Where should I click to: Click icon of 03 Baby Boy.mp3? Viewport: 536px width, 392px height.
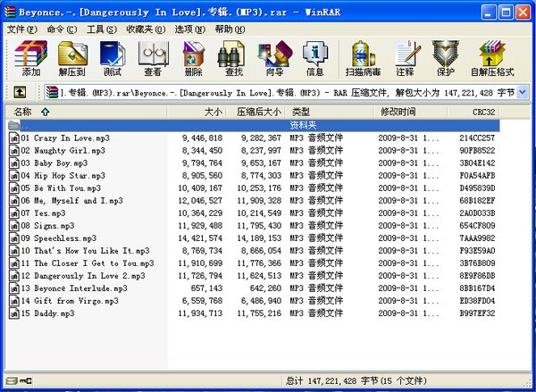pos(14,163)
